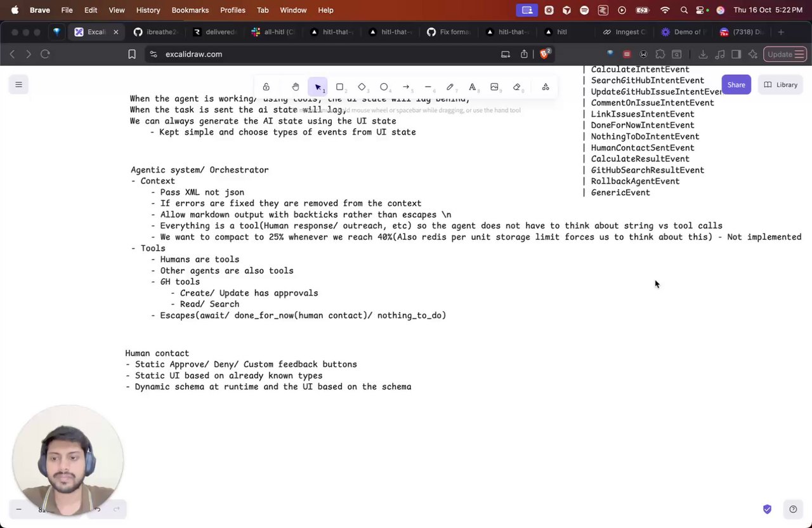Click 'RollbackAgentEvent' text

[x=635, y=181]
